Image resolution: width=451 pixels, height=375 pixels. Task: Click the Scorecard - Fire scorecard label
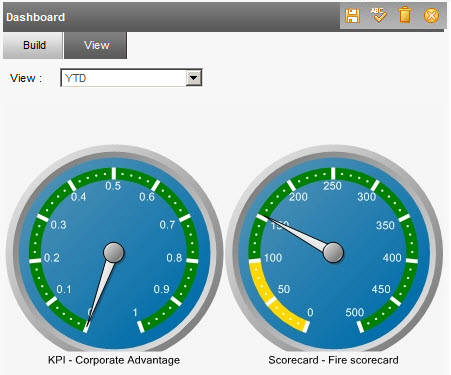[x=333, y=360]
